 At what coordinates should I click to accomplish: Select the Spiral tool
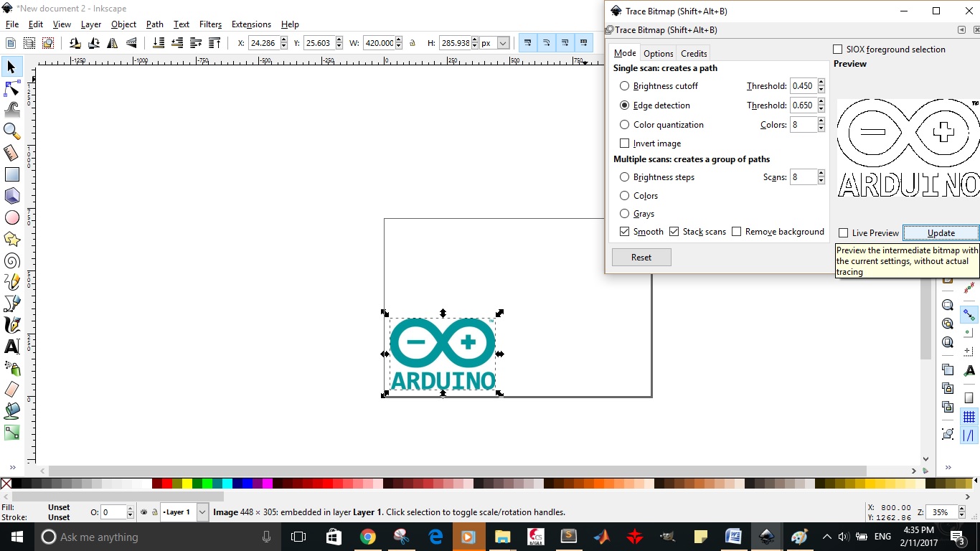(12, 260)
